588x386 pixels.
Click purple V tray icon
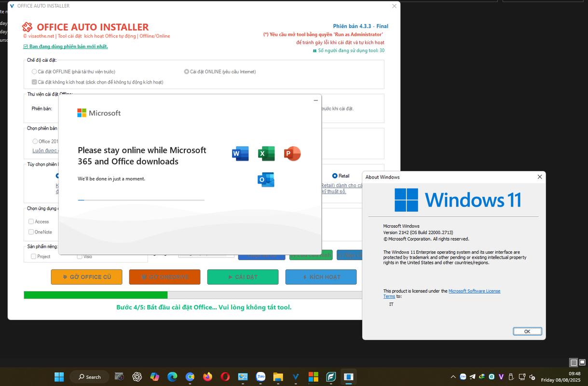(x=501, y=377)
